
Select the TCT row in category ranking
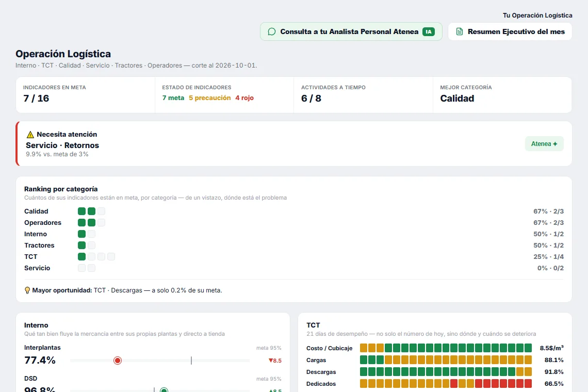(x=294, y=256)
